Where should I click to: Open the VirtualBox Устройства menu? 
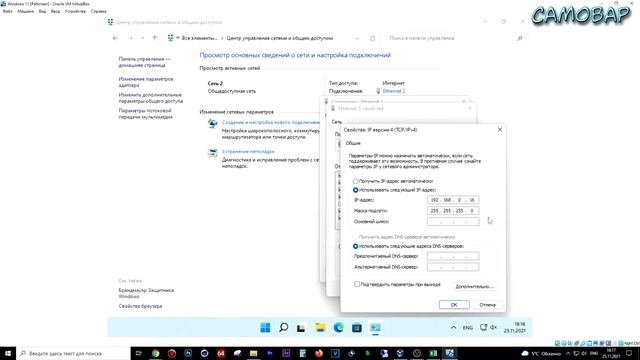click(75, 11)
